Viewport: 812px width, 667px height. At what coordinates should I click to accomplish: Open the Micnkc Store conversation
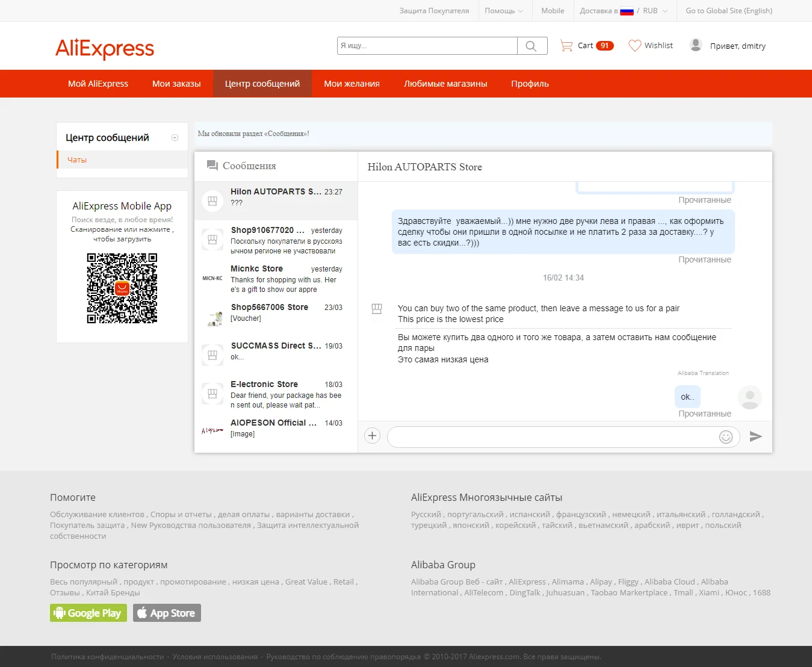point(276,278)
